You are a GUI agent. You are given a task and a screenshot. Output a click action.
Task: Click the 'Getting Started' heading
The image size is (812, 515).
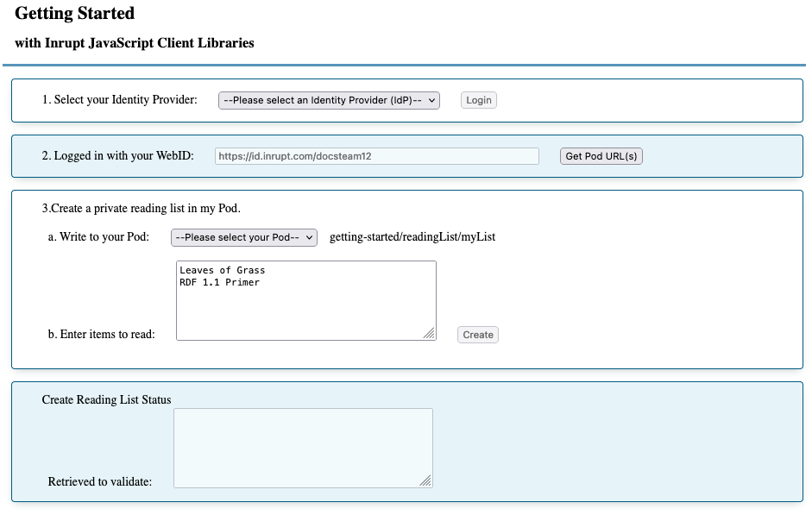tap(75, 14)
